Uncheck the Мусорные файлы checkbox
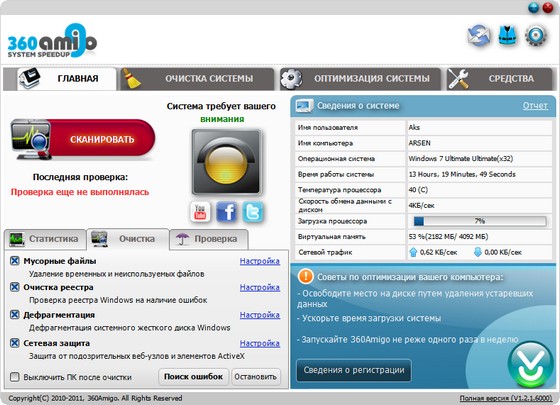The height and width of the screenshot is (405, 560). click(15, 261)
